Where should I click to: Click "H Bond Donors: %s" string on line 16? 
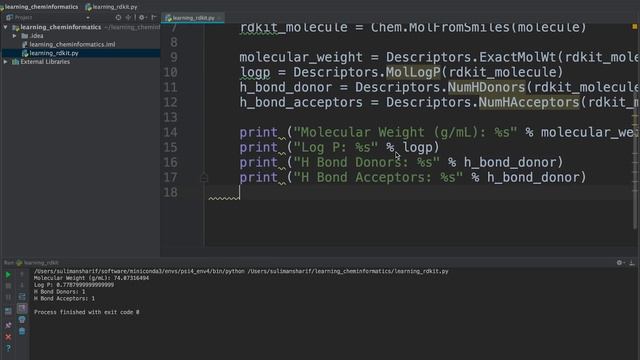(367, 162)
